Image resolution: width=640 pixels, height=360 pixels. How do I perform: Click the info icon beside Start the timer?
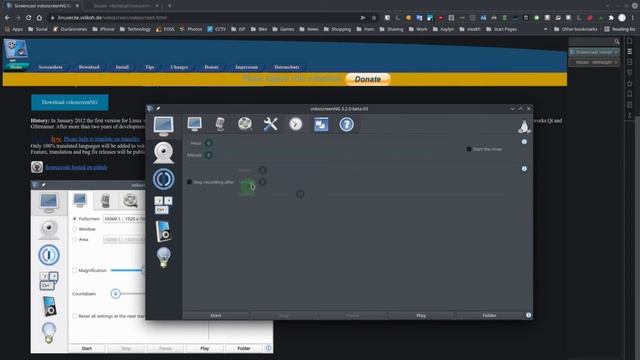point(524,142)
